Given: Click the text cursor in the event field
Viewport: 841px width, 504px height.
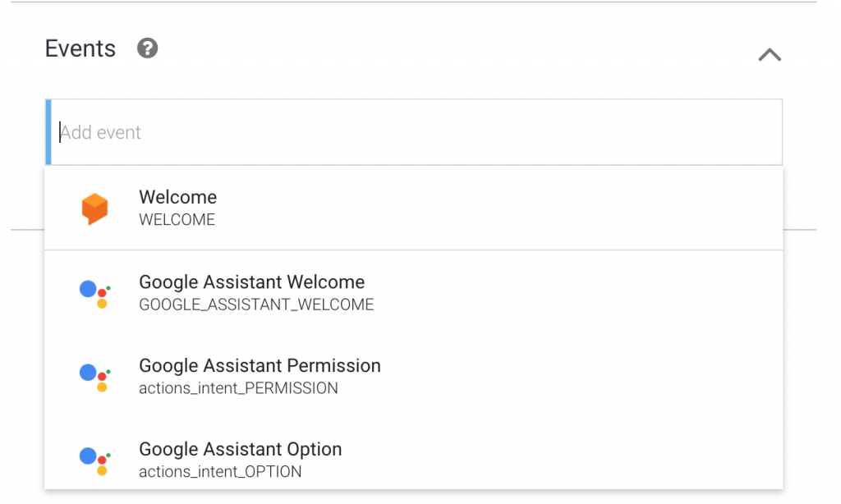Looking at the screenshot, I should [x=60, y=132].
